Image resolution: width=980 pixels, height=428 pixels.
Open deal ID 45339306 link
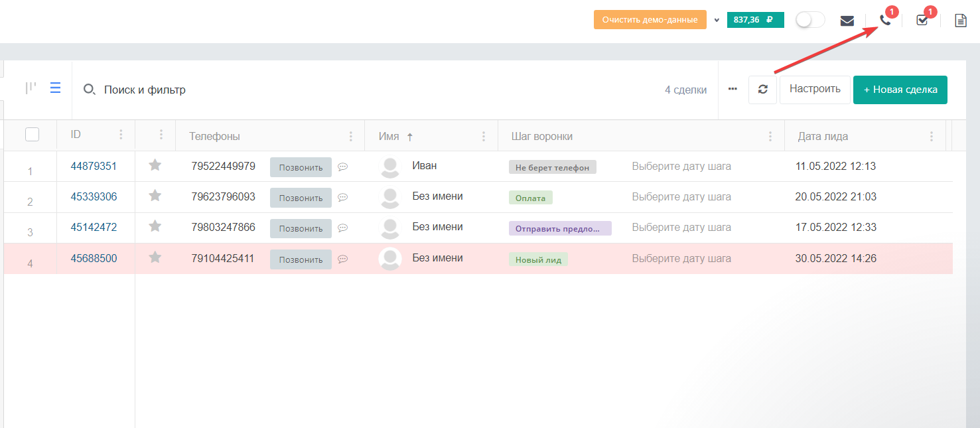(x=94, y=196)
